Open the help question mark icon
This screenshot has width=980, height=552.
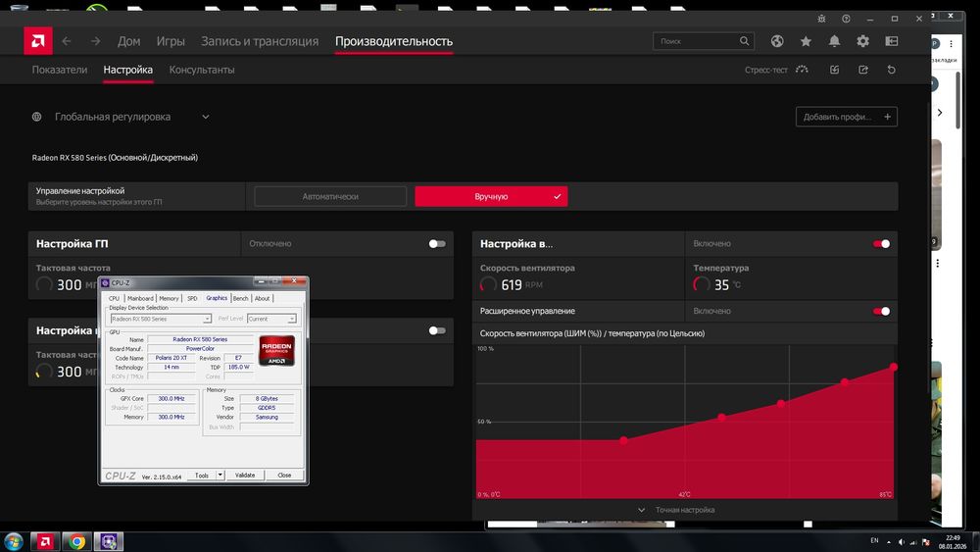pyautogui.click(x=846, y=19)
